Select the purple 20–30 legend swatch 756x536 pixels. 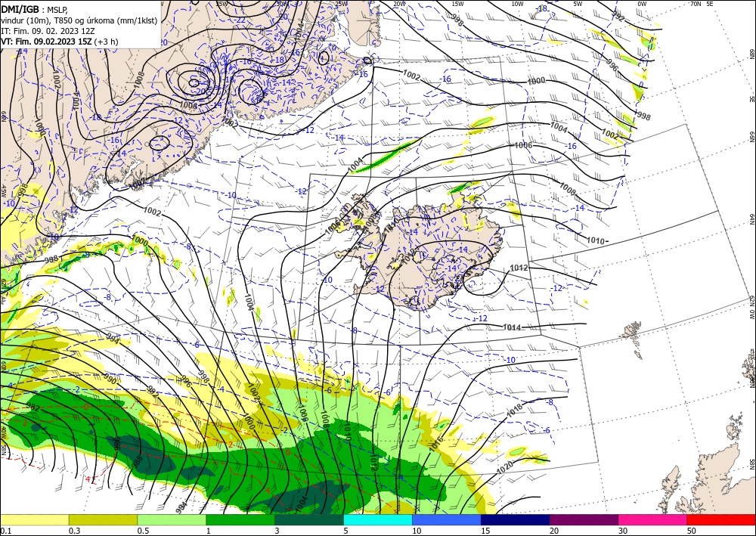[x=584, y=519]
